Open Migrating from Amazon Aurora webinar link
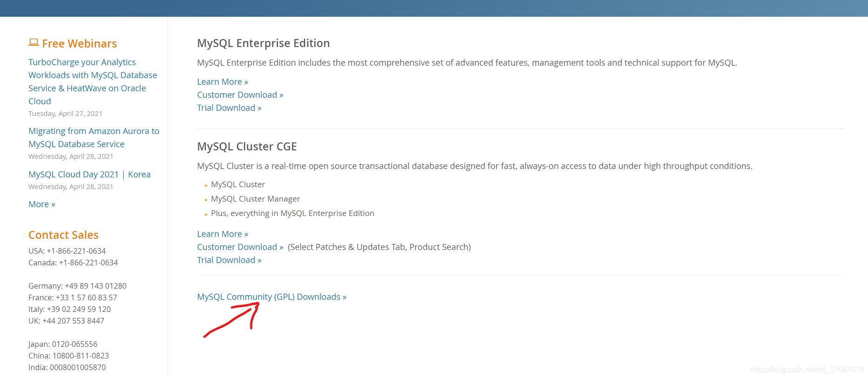The image size is (868, 378). (x=94, y=137)
